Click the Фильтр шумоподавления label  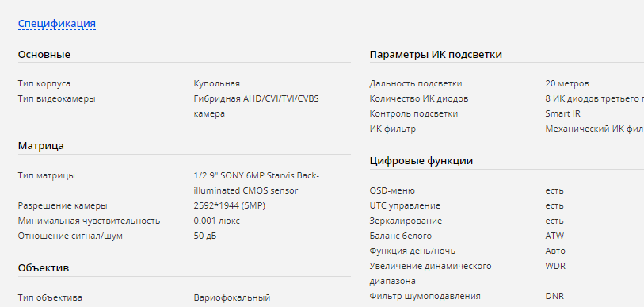425,297
